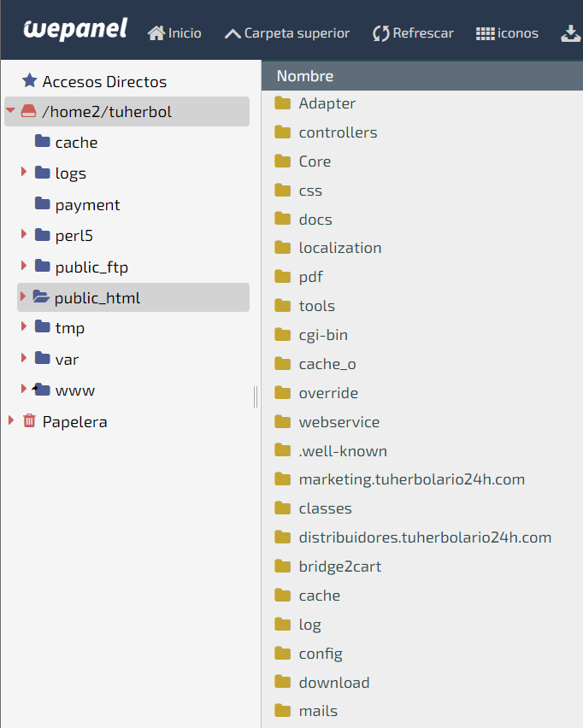Sort by Nombre column header
Screen dimensions: 583x728
tap(304, 76)
